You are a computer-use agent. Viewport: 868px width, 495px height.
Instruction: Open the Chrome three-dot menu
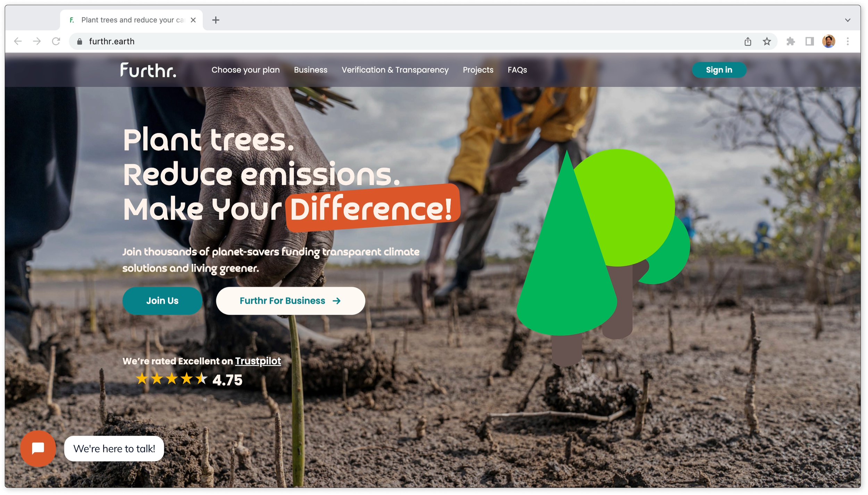tap(848, 42)
